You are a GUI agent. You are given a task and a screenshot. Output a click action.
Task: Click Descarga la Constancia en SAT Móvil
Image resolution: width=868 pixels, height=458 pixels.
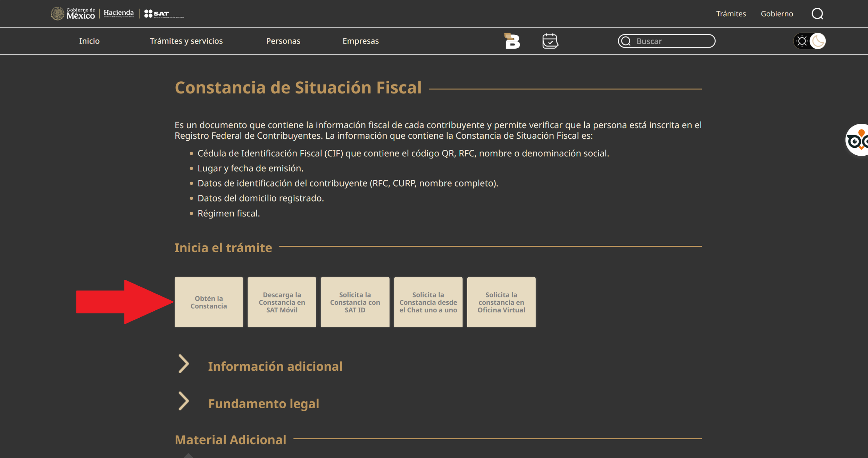[282, 302]
